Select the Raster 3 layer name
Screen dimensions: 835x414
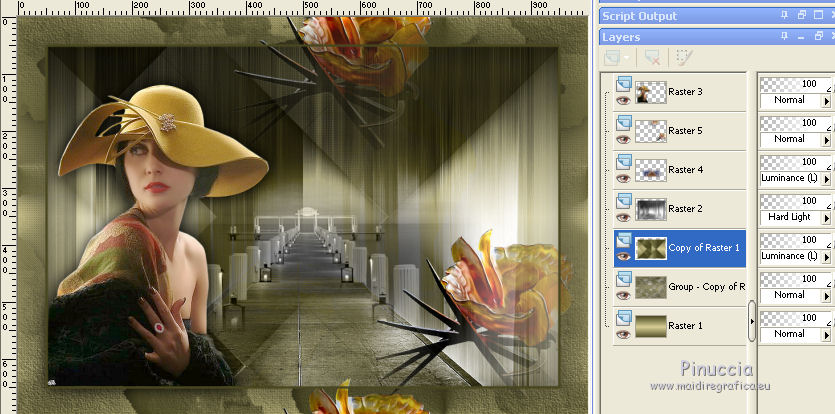point(685,92)
